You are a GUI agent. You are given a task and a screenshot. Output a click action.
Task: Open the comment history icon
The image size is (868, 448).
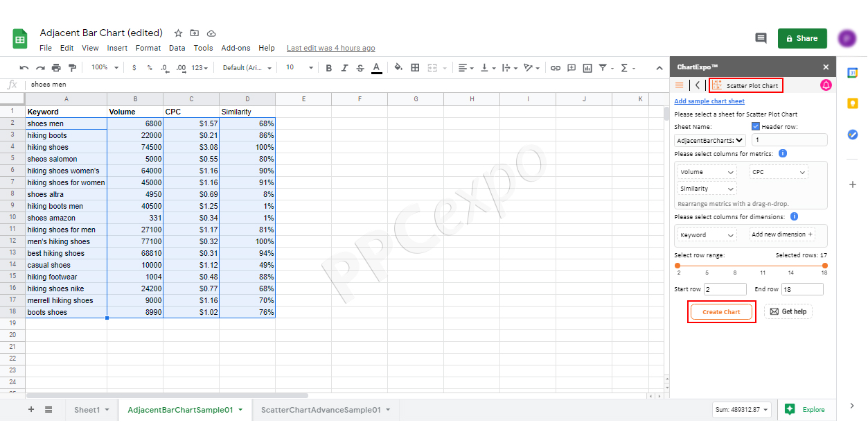pyautogui.click(x=761, y=38)
